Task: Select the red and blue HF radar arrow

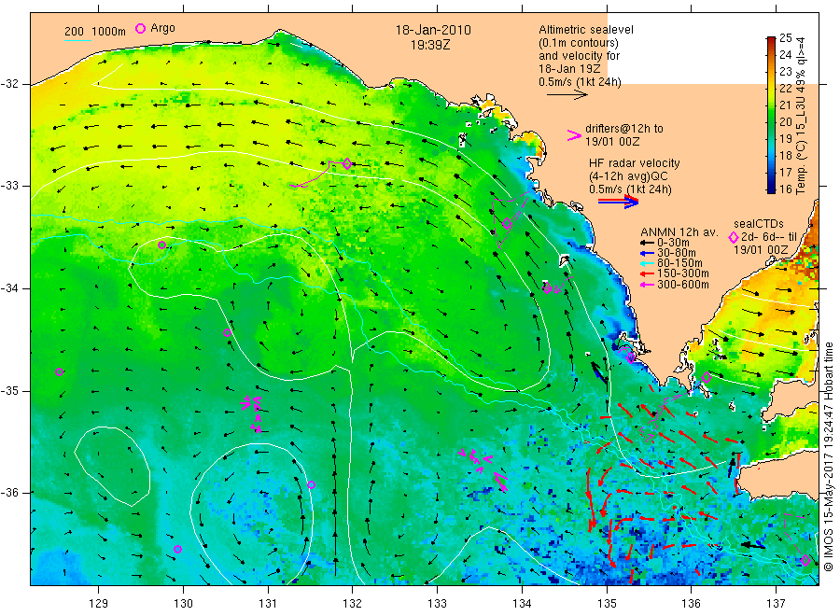Action: click(x=618, y=202)
